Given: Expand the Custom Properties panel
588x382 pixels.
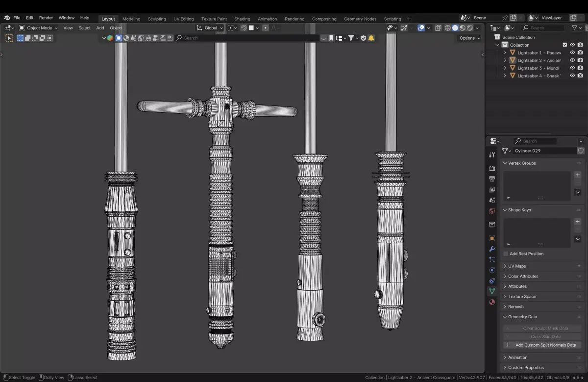Looking at the screenshot, I should [x=543, y=367].
